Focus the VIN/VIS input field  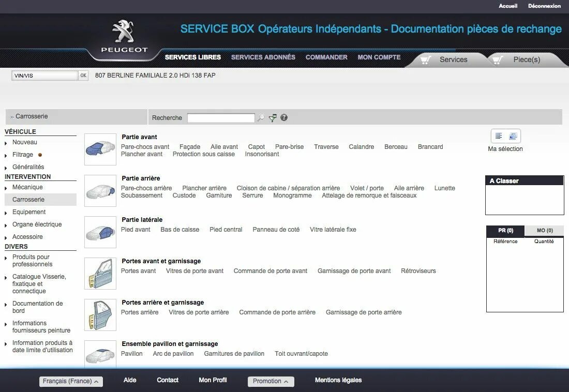tap(45, 76)
